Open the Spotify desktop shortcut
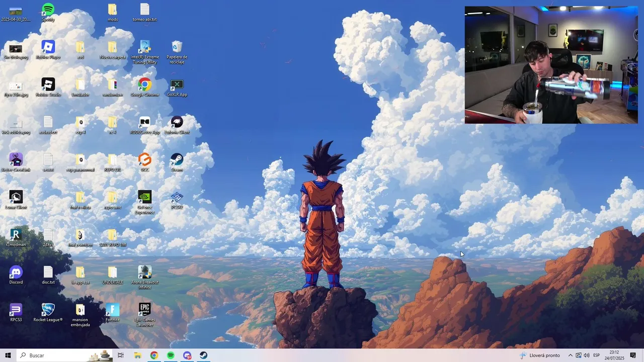Image resolution: width=644 pixels, height=362 pixels. click(48, 12)
